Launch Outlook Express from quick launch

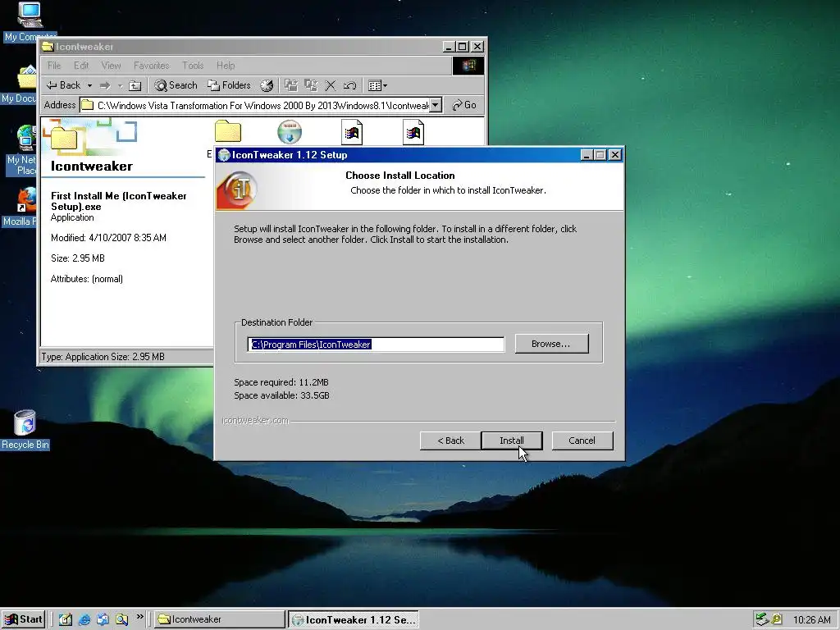click(103, 619)
